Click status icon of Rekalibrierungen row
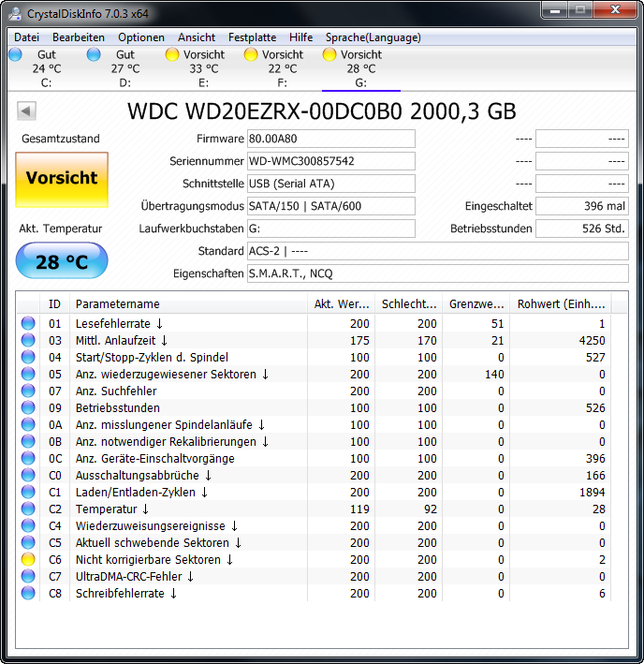 click(x=28, y=441)
